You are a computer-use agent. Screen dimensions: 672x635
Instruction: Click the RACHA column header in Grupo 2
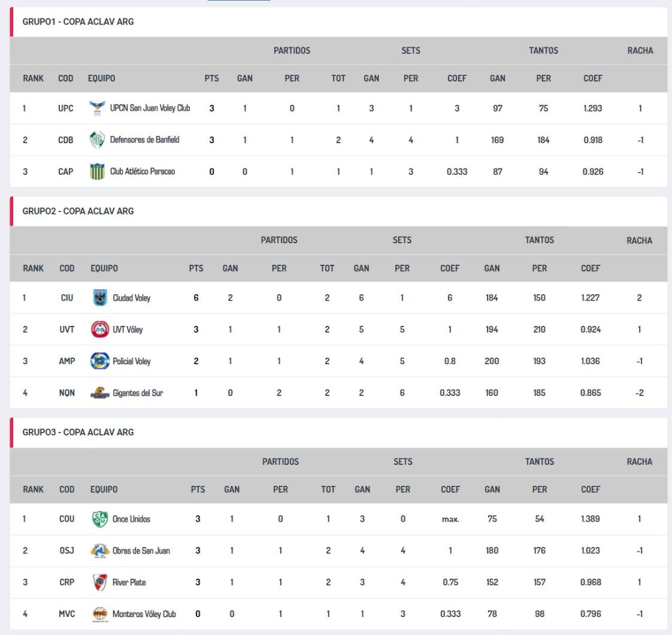pos(639,240)
